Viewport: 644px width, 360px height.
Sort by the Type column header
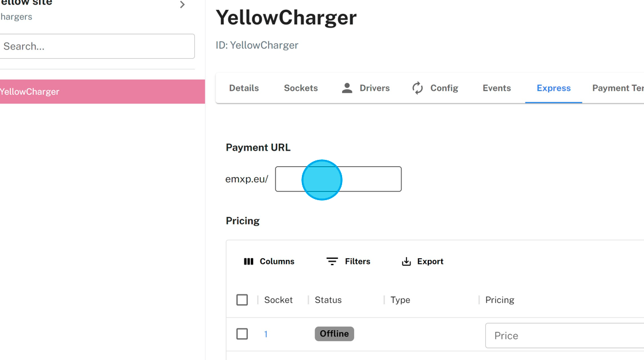click(400, 300)
